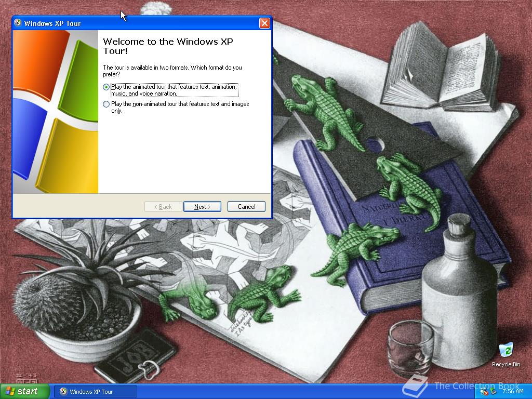This screenshot has height=399, width=532.
Task: Click the Next button in the tour wizard
Action: [202, 207]
